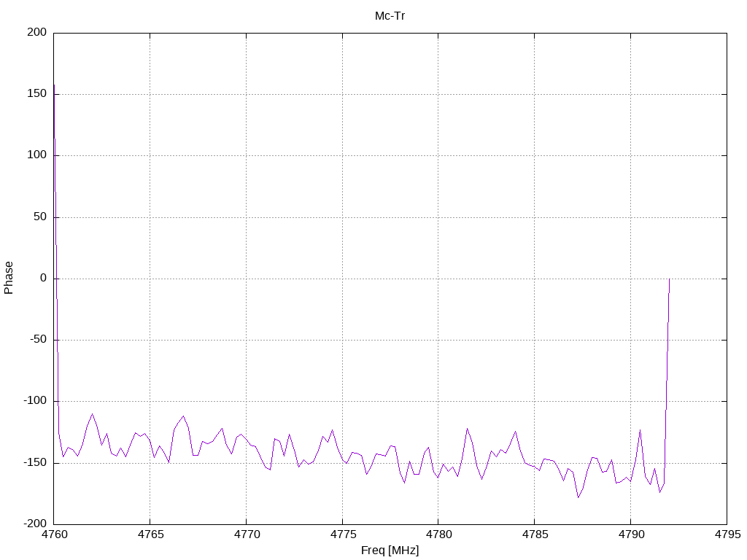Viewport: 747px width, 560px height.
Task: Click the Phase y-axis label
Action: pyautogui.click(x=9, y=278)
